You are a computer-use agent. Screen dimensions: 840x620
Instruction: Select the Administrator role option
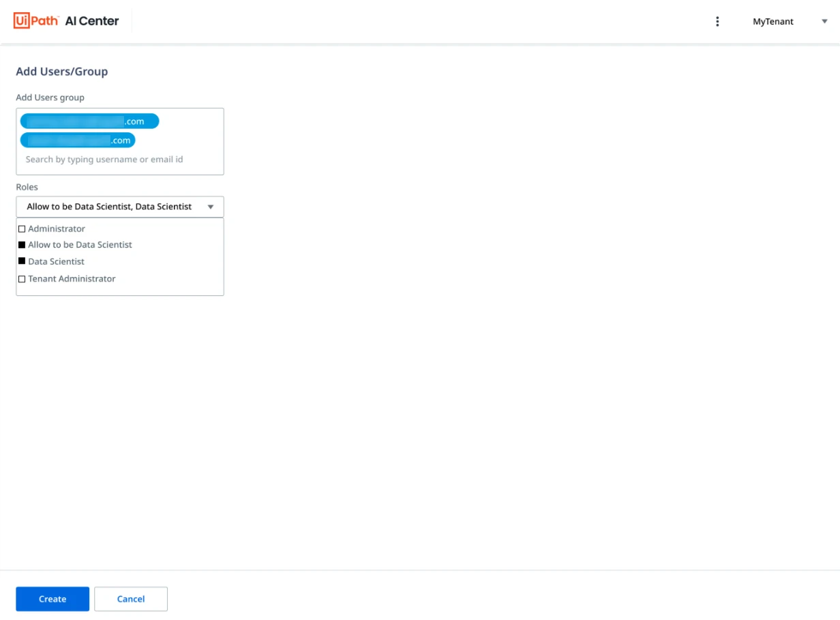pos(57,229)
